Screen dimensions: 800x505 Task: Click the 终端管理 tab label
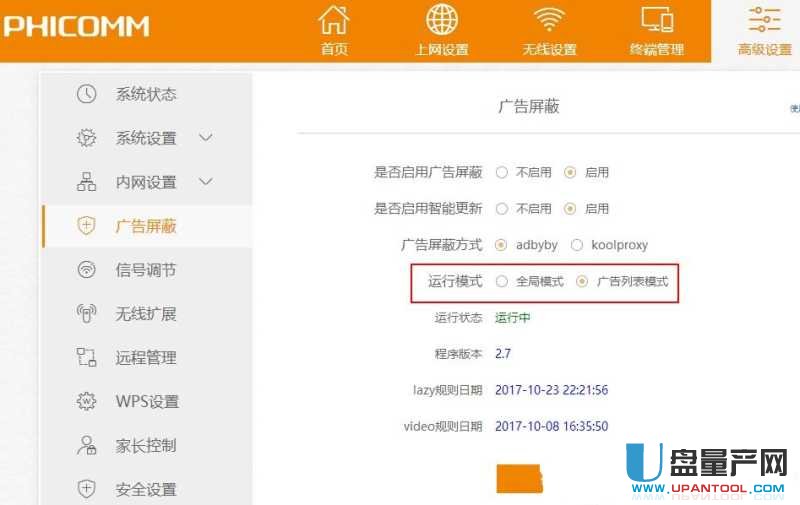[x=657, y=49]
